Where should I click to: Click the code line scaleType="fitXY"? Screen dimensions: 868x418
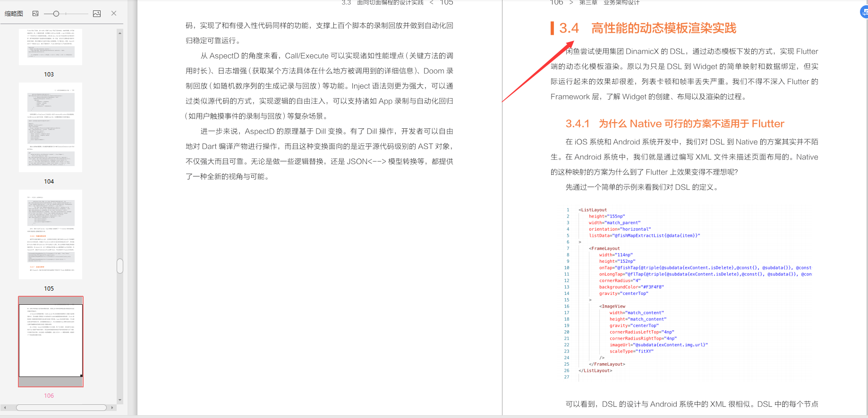(x=631, y=351)
